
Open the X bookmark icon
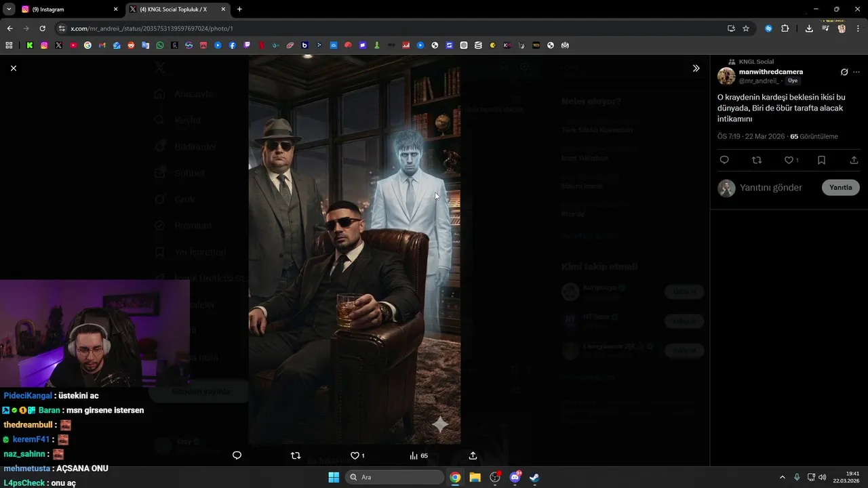(x=59, y=45)
